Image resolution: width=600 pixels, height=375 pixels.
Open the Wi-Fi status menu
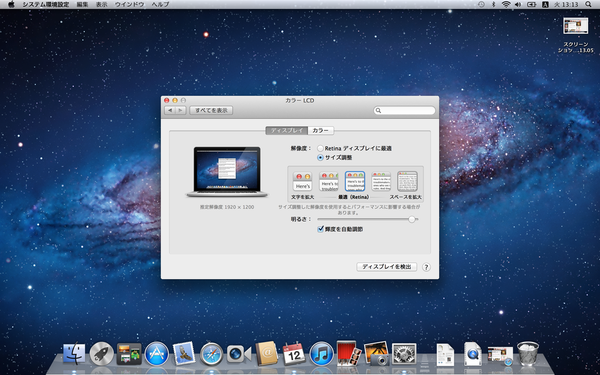(x=506, y=4)
